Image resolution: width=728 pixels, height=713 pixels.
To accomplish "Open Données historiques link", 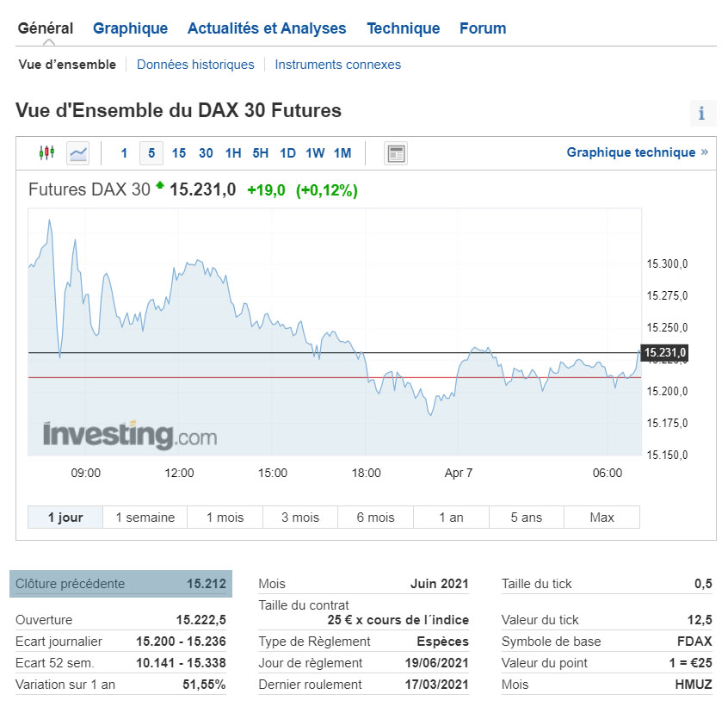I will [195, 65].
